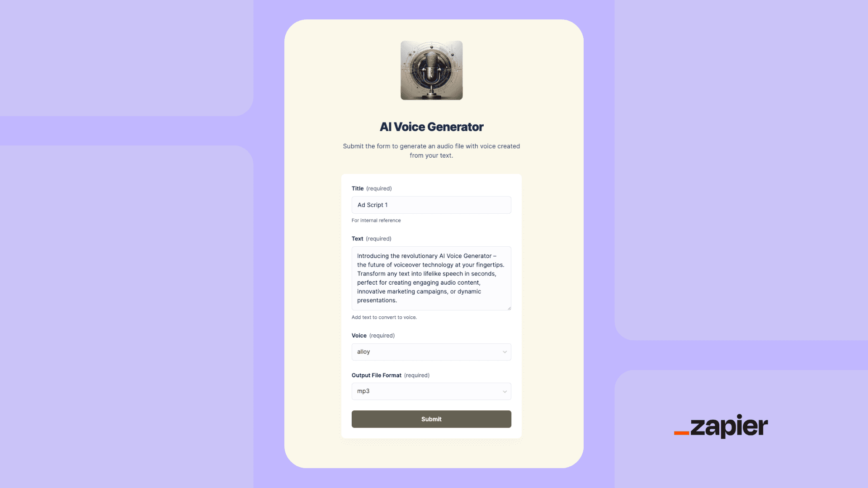Change output format from mp3
Screen dimensions: 868x488
point(431,391)
